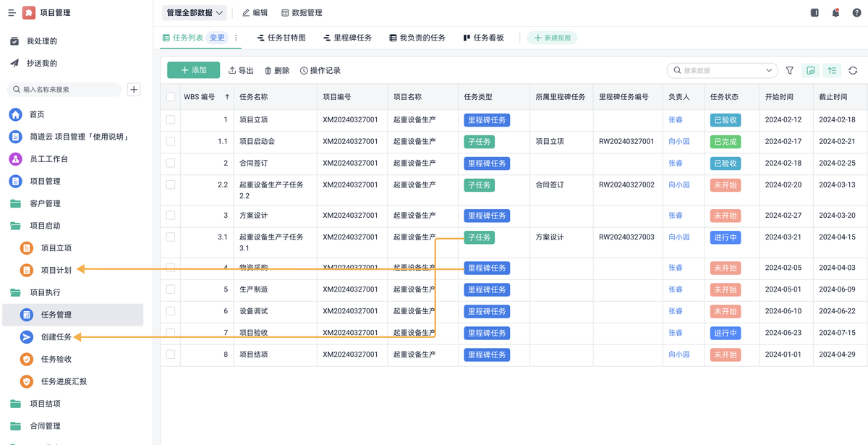
Task: Open the tree structure view icon
Action: pyautogui.click(x=832, y=70)
